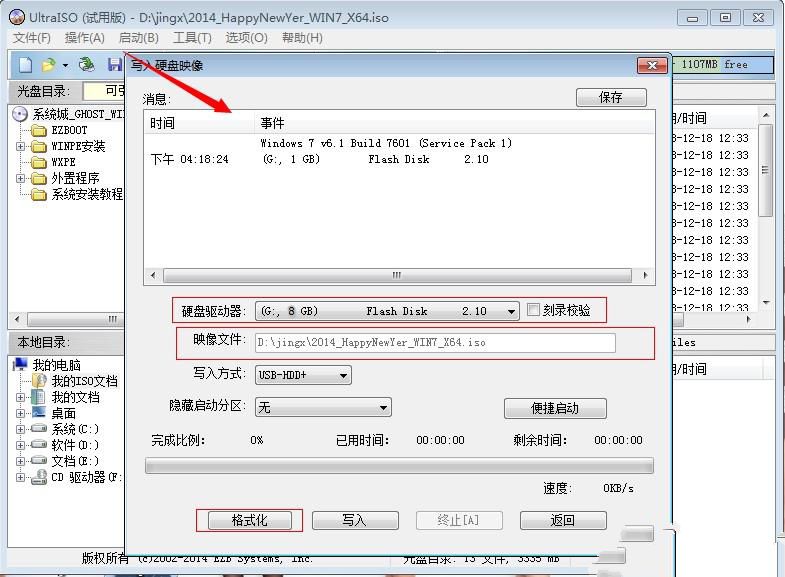
Task: Open the 启动(B) menu
Action: click(x=138, y=38)
